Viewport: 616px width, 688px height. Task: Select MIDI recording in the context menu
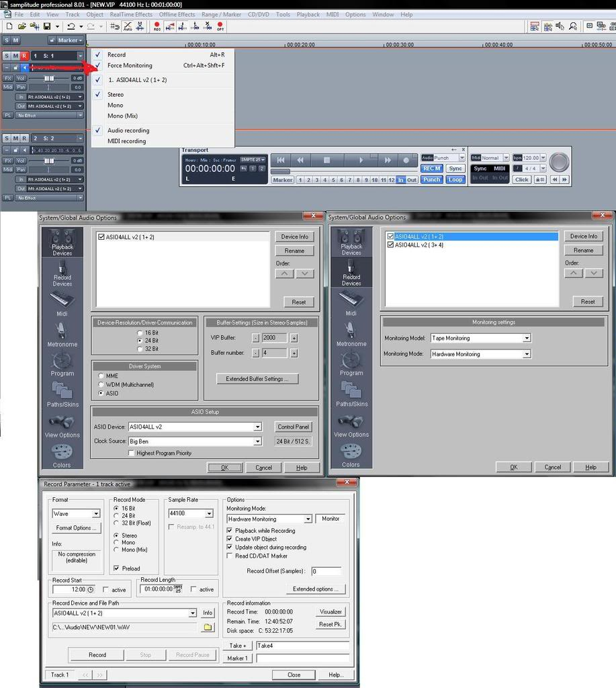163,141
